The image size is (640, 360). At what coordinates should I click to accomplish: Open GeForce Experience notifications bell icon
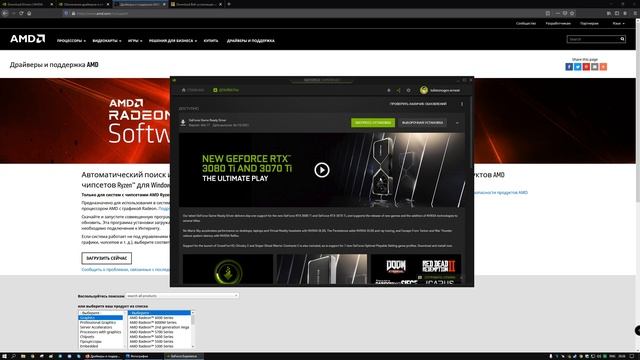click(x=389, y=90)
